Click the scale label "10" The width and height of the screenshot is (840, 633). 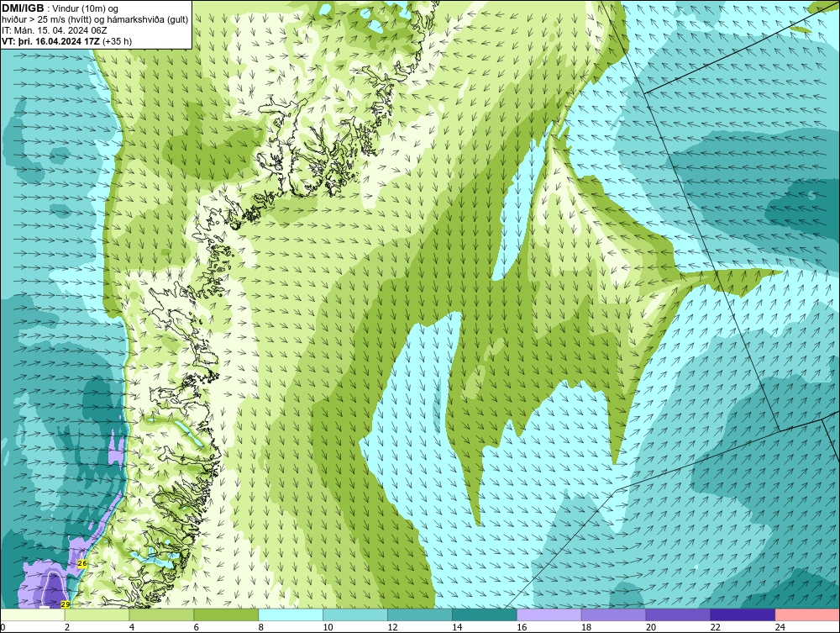click(x=328, y=627)
